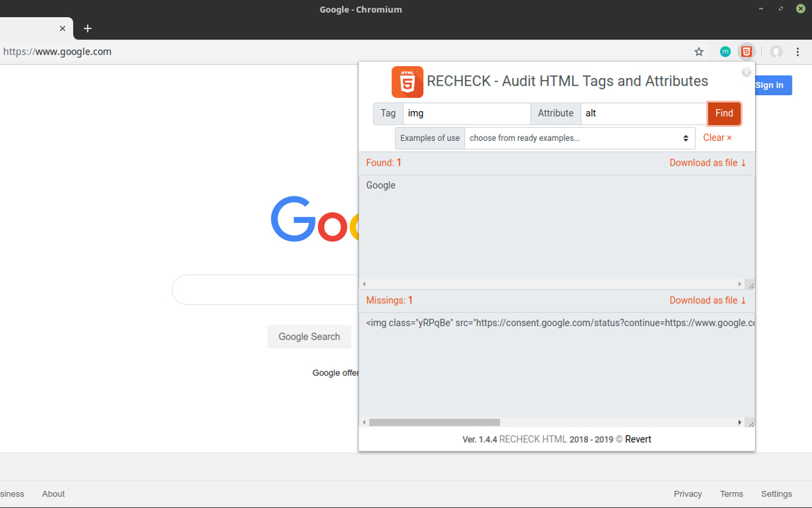
Task: Click the Found results box resize handle
Action: point(750,284)
